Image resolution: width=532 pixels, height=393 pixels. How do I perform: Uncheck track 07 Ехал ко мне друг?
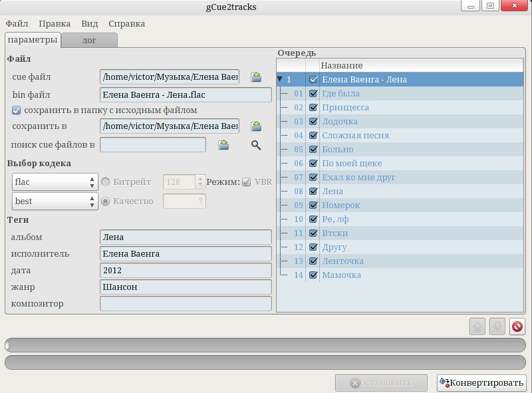313,177
